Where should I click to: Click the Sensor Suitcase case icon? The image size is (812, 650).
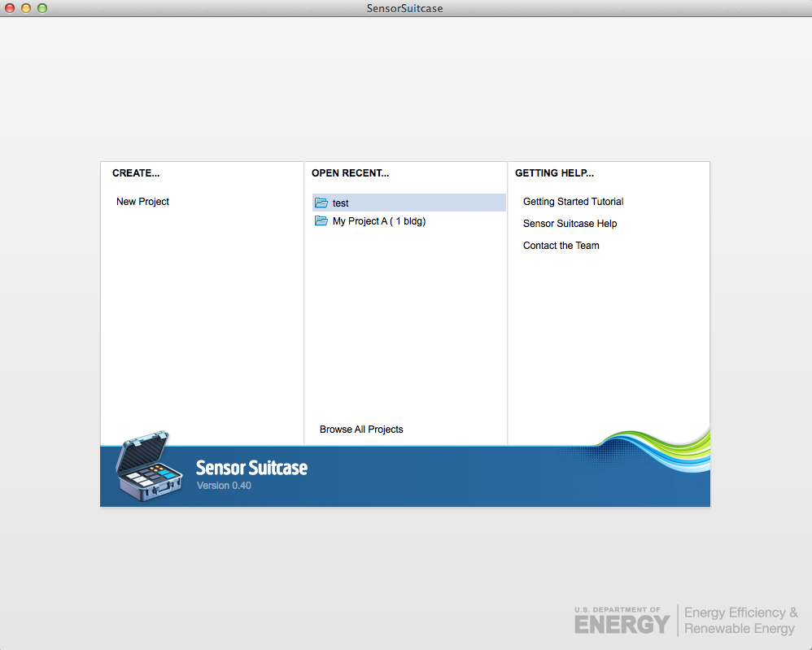[149, 465]
